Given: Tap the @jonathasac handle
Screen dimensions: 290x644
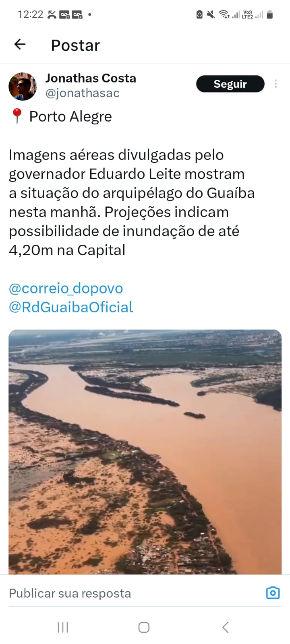Looking at the screenshot, I should click(83, 93).
